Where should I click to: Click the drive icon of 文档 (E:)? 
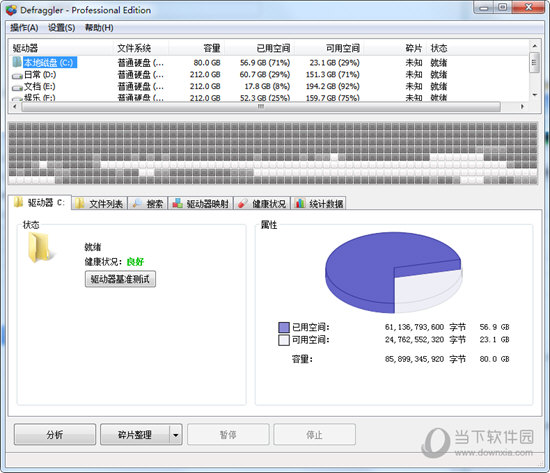click(17, 87)
